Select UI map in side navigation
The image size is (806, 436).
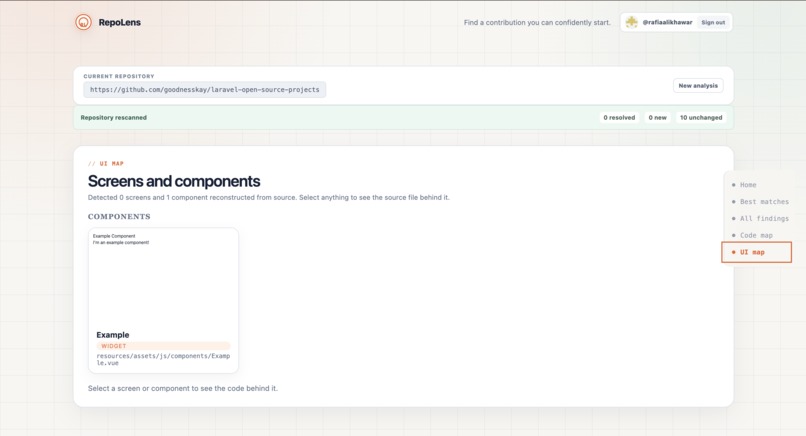(x=756, y=252)
